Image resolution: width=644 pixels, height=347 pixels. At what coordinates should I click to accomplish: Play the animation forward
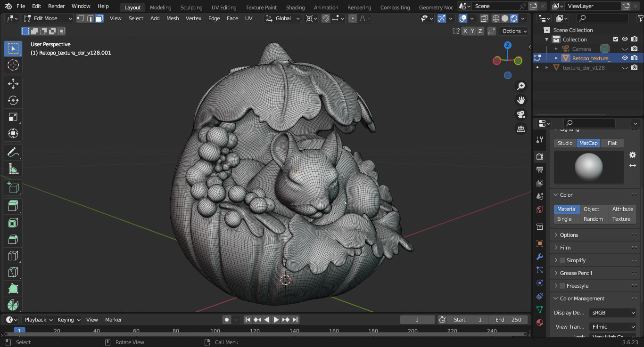pos(276,320)
